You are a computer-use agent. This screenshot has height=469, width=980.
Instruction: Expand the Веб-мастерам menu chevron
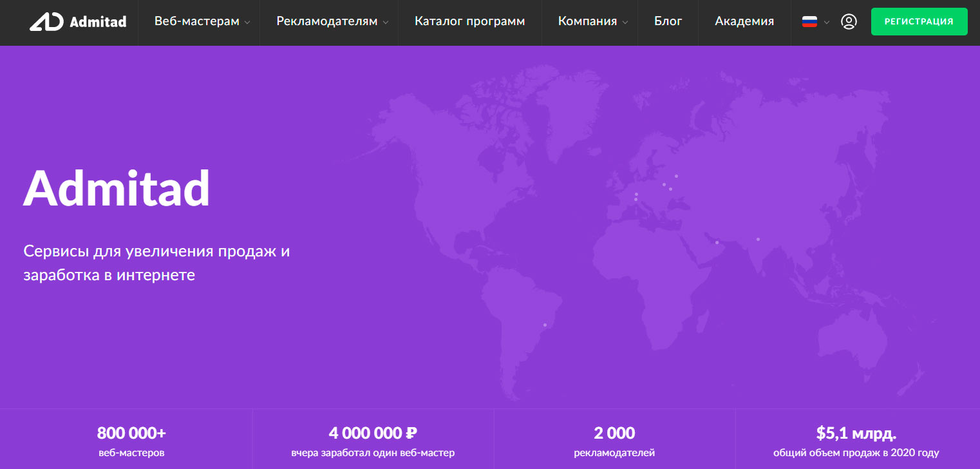coord(247,23)
